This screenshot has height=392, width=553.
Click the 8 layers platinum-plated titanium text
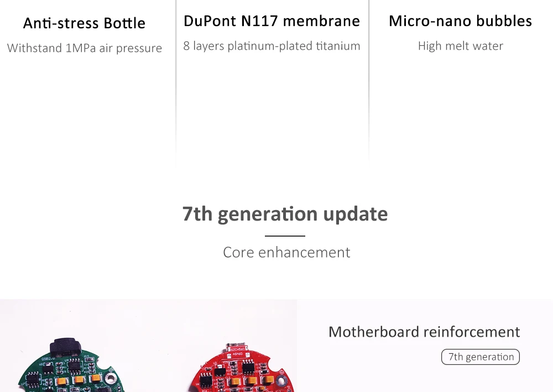[272, 46]
